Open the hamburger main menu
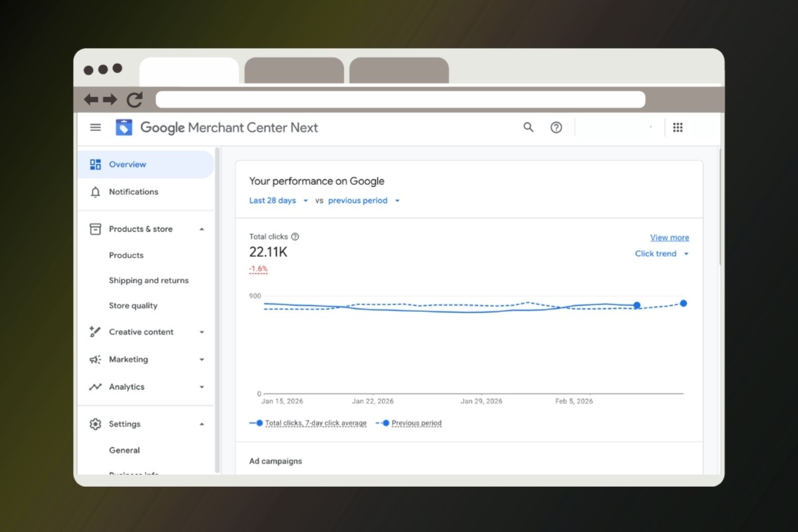Image resolution: width=798 pixels, height=532 pixels. point(96,128)
